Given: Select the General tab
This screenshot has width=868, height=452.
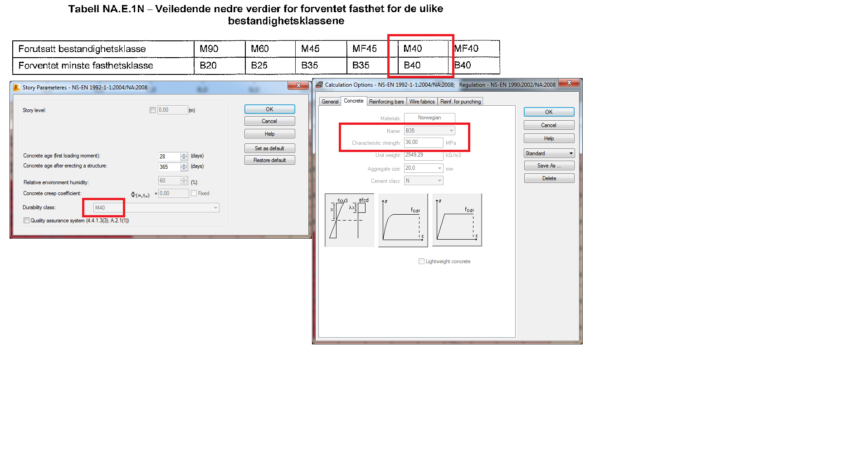Looking at the screenshot, I should pyautogui.click(x=330, y=101).
